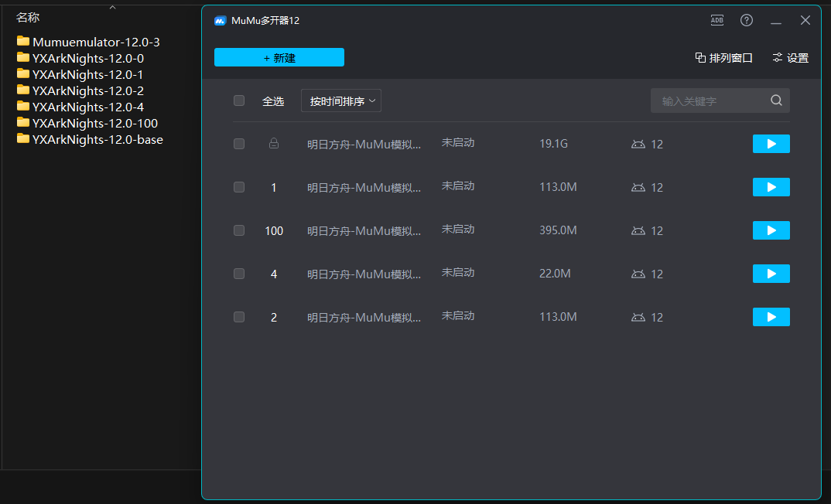Select YXArkNights-12.0-base folder in file explorer

(x=90, y=139)
